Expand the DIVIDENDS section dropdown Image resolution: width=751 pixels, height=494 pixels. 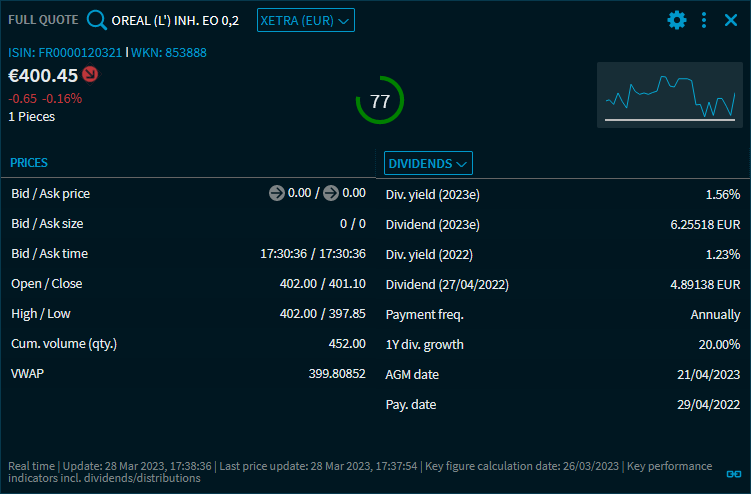tap(428, 163)
